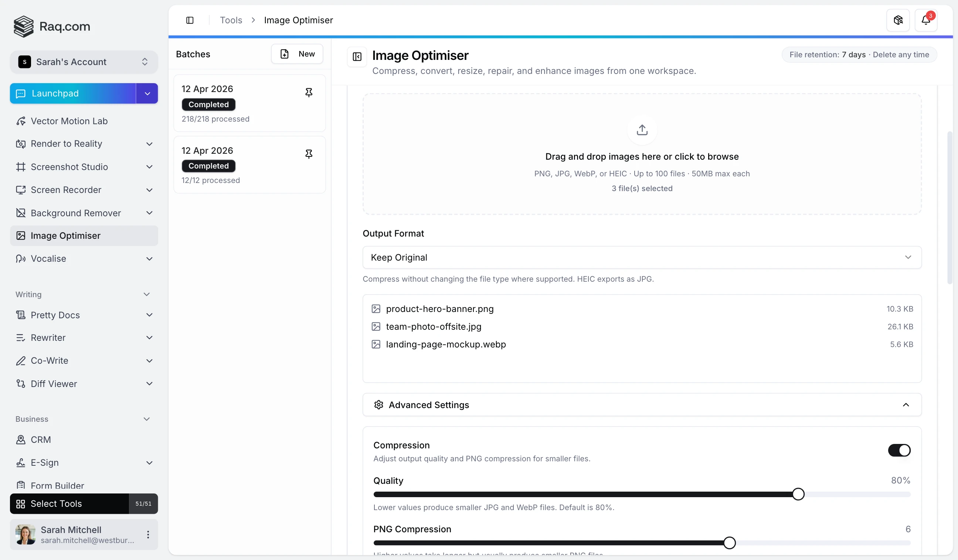Collapse the batches panel icon beside the title
This screenshot has height=560, width=958.
click(357, 57)
